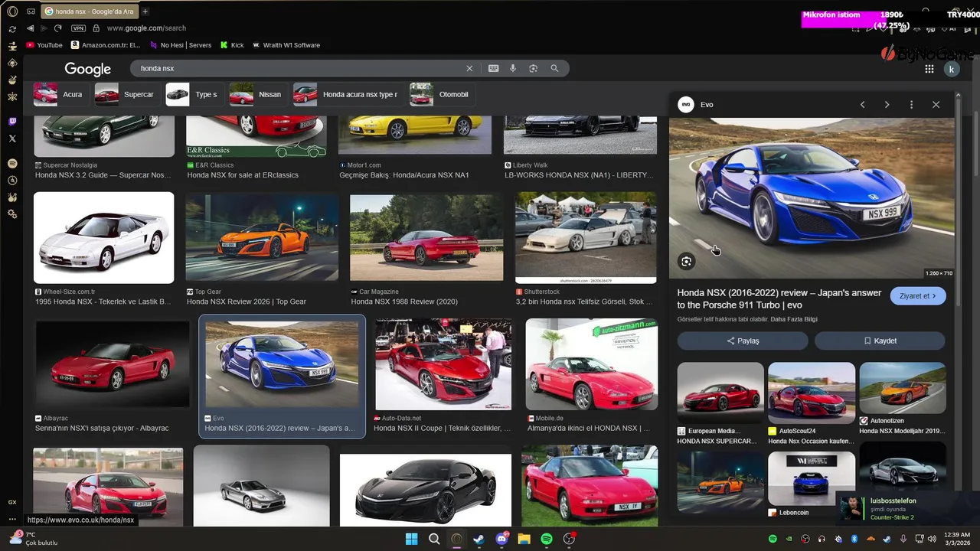Viewport: 980px width, 551px height.
Task: Open the white NSX Wheel-Size.com.tr thumbnail
Action: point(104,238)
